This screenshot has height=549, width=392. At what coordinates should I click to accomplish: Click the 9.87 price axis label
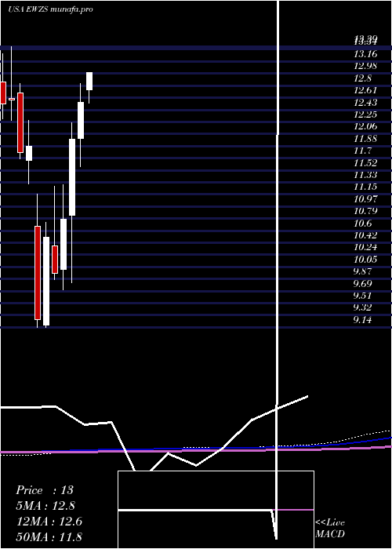(x=362, y=271)
